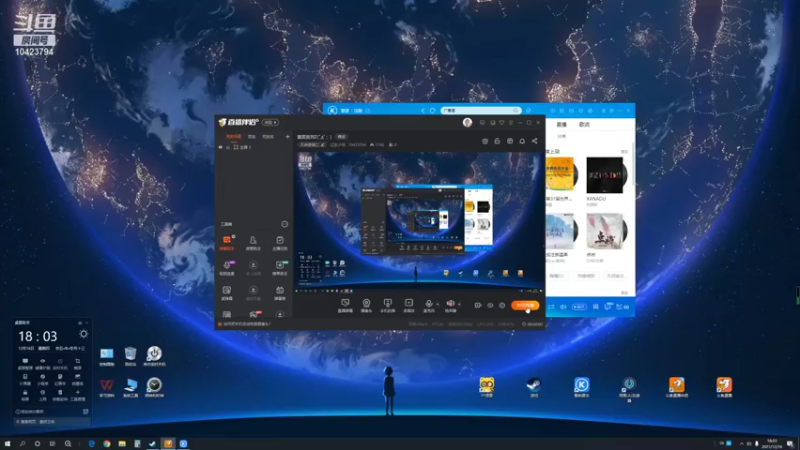Run the search with the KuGou magnifier icon
This screenshot has width=800, height=450.
[516, 110]
